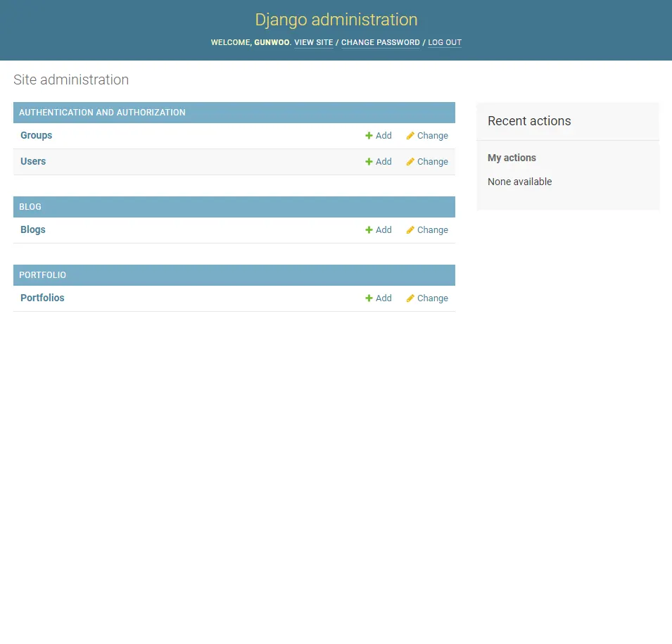Click the Django administration title
This screenshot has height=644, width=672.
click(336, 20)
